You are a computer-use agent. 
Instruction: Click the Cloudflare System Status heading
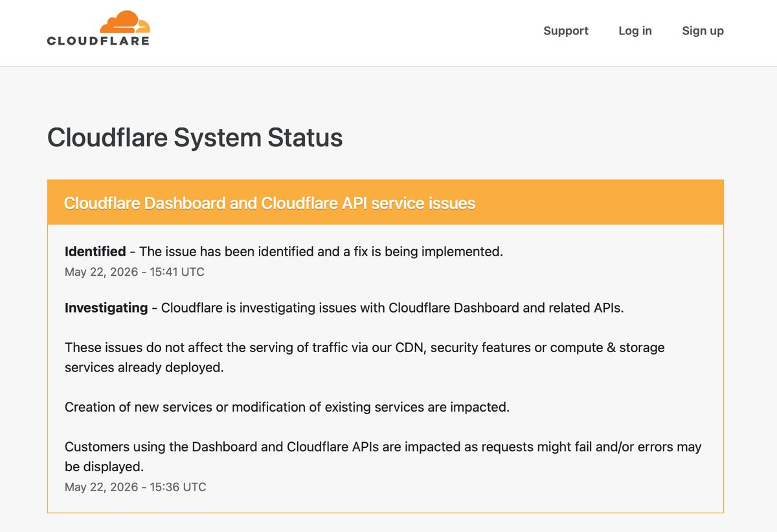click(195, 138)
